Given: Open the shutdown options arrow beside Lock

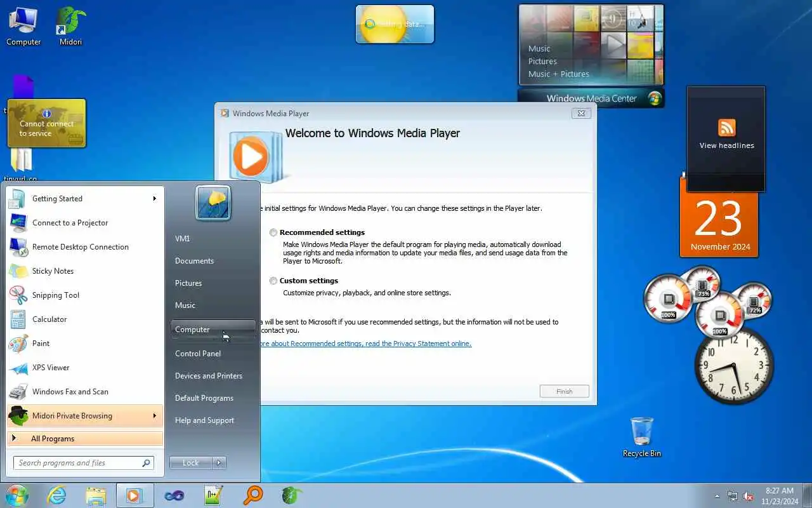Looking at the screenshot, I should pos(219,463).
